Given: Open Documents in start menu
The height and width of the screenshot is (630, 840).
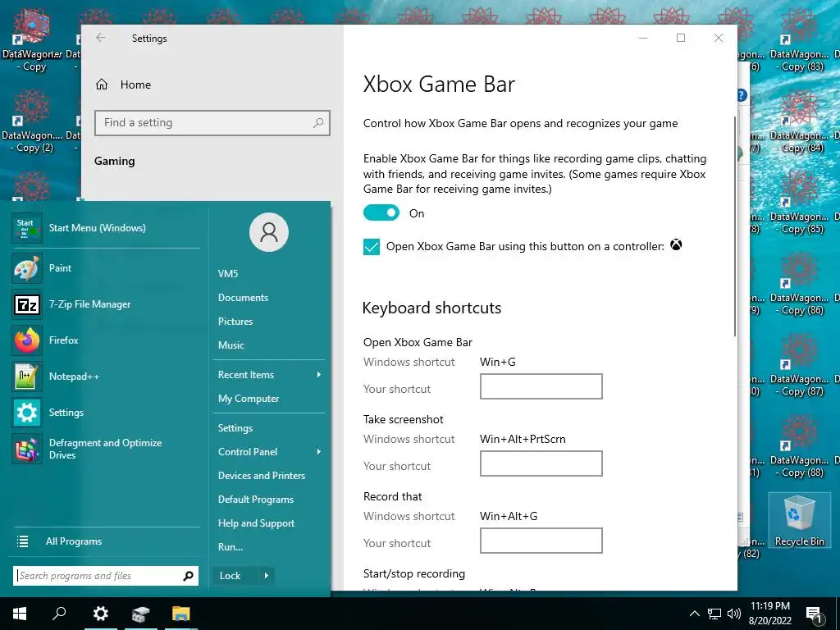Looking at the screenshot, I should click(243, 297).
